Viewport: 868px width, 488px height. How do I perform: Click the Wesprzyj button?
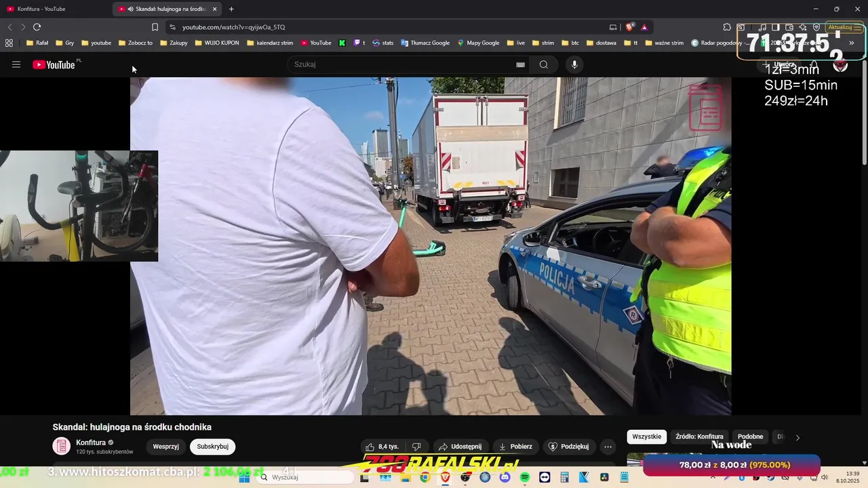point(166,447)
